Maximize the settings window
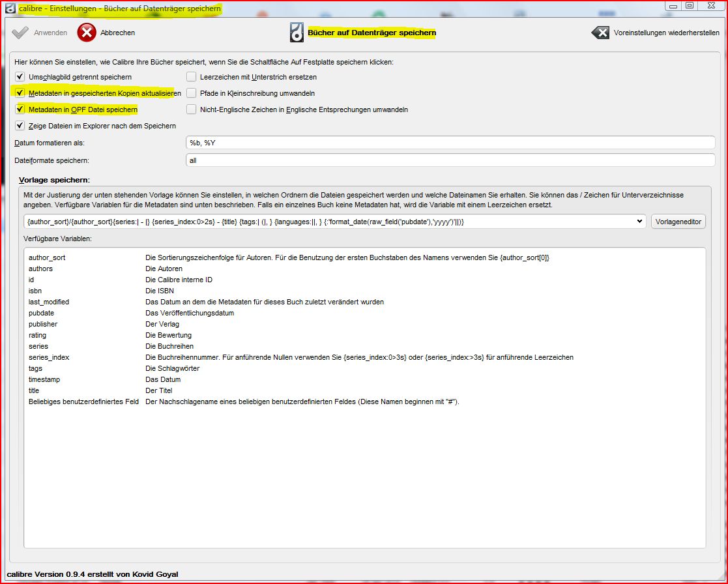This screenshot has width=728, height=584. tap(690, 6)
